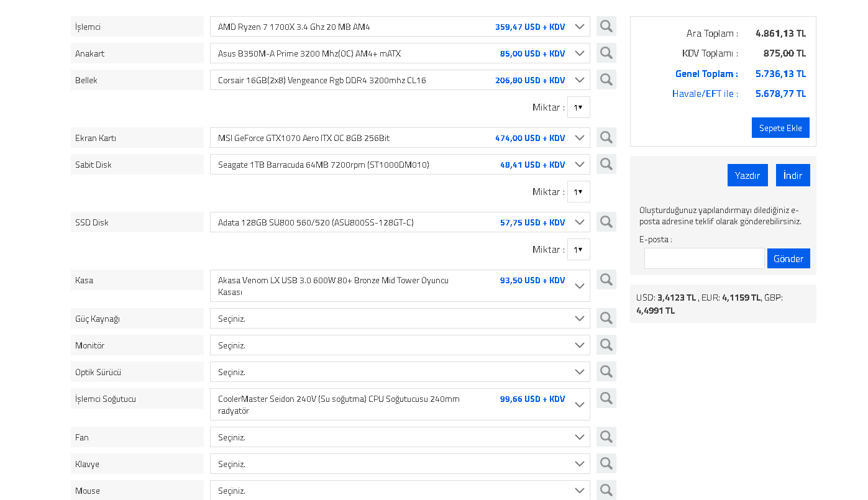Screen dimensions: 868x500
Task: Click the search icon in the Klavye row
Action: point(606,463)
